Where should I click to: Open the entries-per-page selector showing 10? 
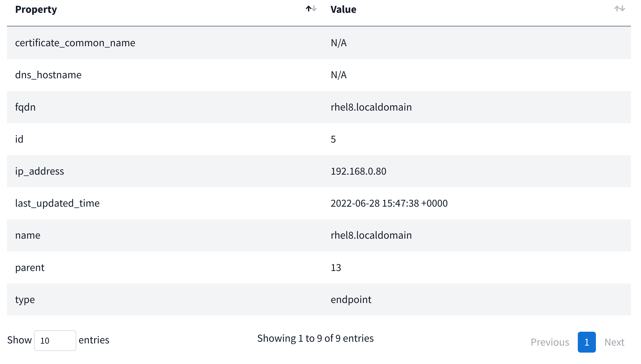(55, 340)
